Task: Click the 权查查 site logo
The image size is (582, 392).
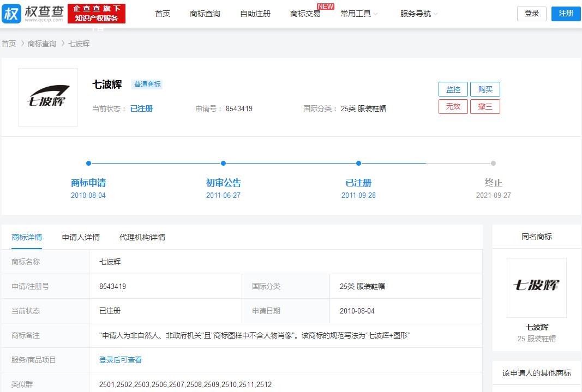Action: (33, 14)
